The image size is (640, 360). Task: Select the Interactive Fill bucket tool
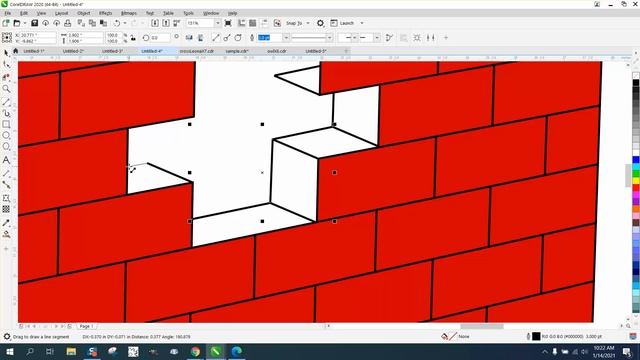coord(6,234)
